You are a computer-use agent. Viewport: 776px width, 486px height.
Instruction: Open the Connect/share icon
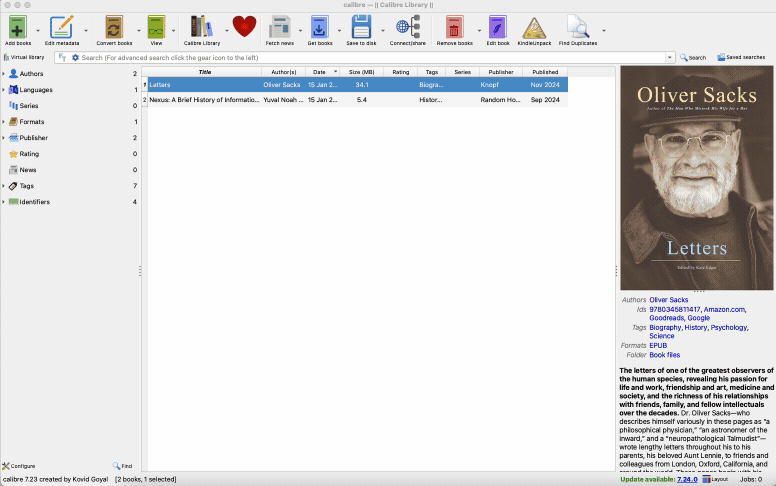(x=408, y=27)
